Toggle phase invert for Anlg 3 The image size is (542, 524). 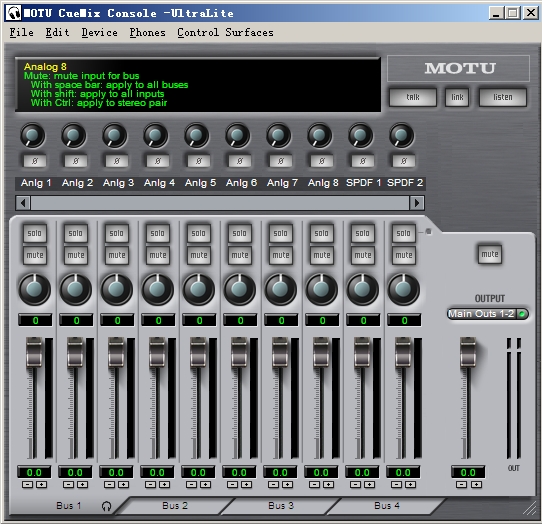click(117, 161)
